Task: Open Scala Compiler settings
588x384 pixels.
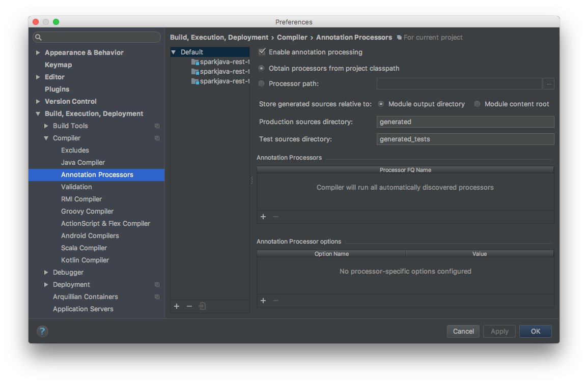Action: [x=84, y=248]
